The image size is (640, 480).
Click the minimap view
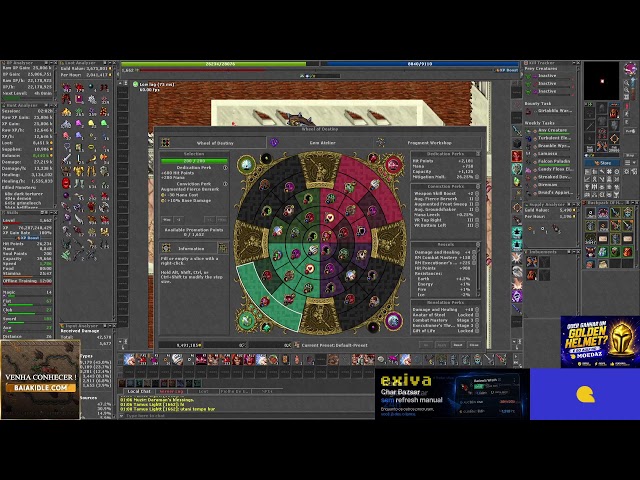point(601,80)
